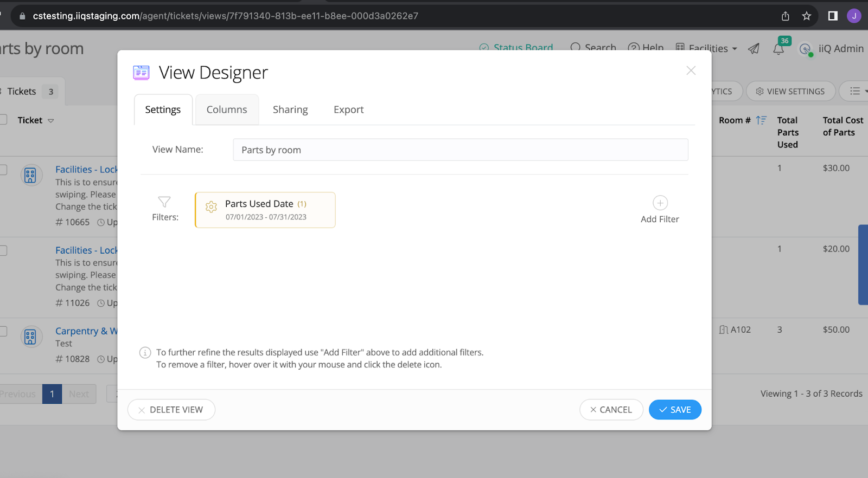Click the Search magnifier icon

coord(576,48)
